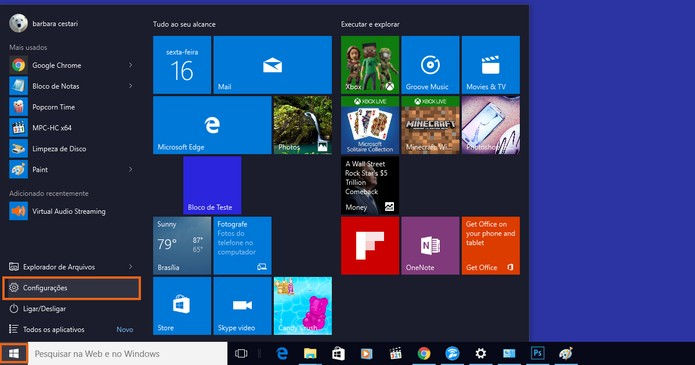This screenshot has height=365, width=695.
Task: Click the Get Office tile
Action: point(491,246)
